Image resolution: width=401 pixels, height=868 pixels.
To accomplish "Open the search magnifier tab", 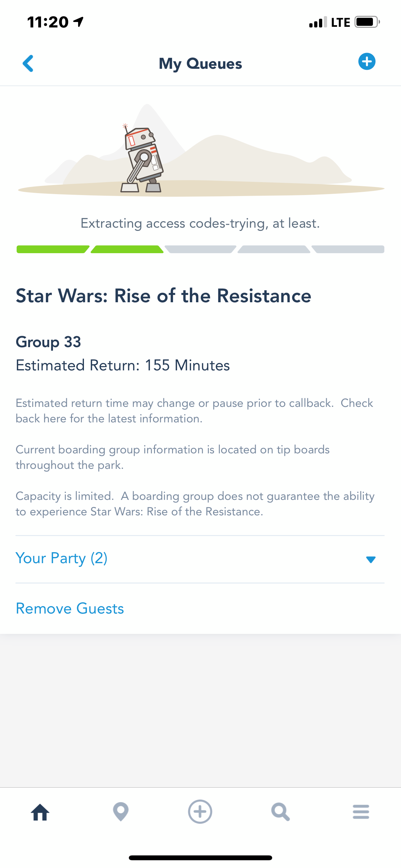I will click(x=280, y=812).
